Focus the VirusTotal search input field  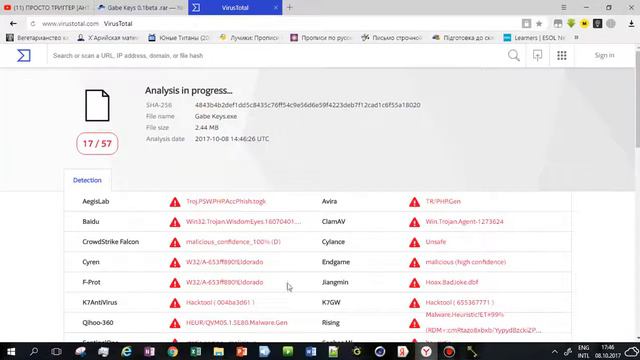point(278,56)
